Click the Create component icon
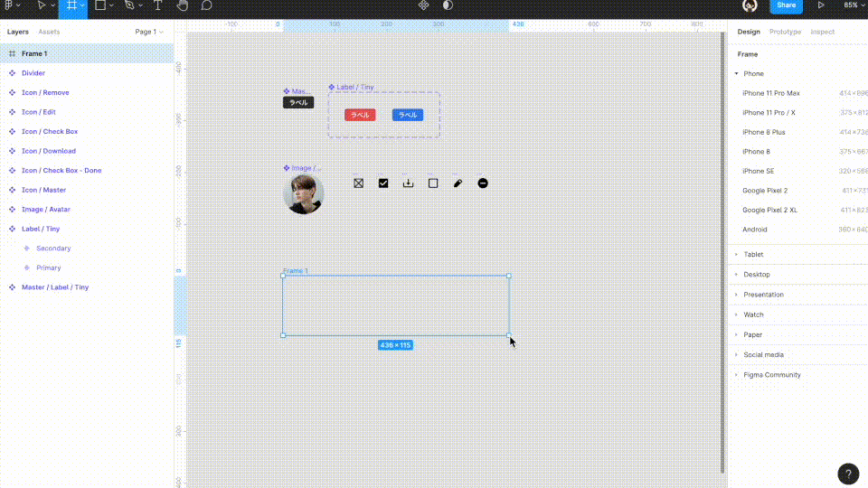This screenshot has width=868, height=488. click(423, 5)
